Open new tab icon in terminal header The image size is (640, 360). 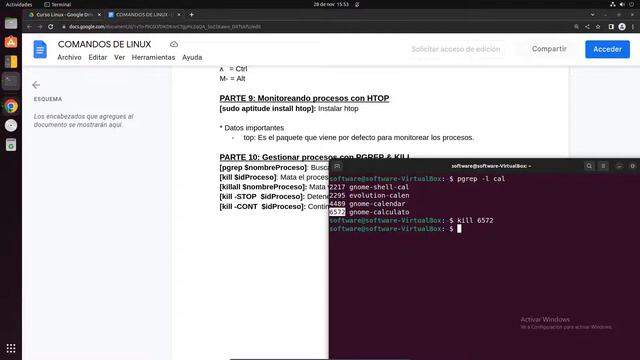click(337, 166)
